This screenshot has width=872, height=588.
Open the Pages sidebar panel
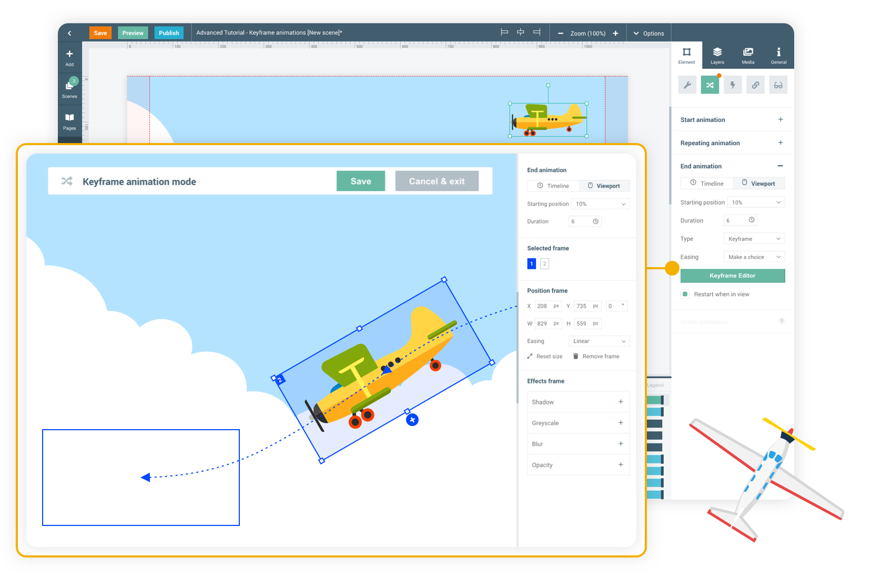69,121
